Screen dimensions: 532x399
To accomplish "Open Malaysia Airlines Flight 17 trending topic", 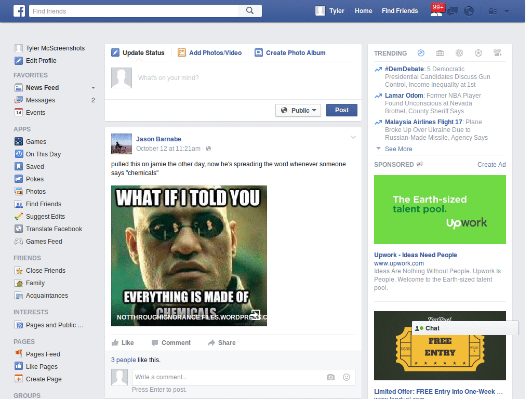I will click(x=423, y=122).
